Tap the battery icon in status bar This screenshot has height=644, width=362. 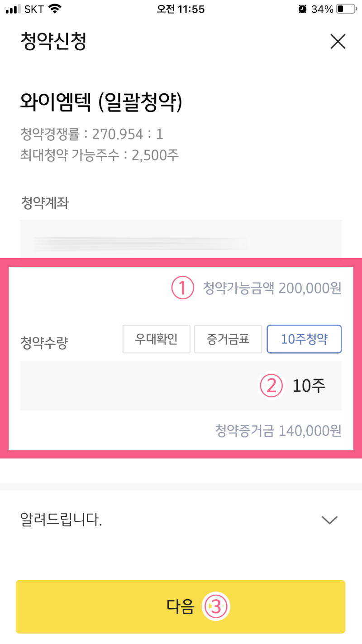pos(346,9)
